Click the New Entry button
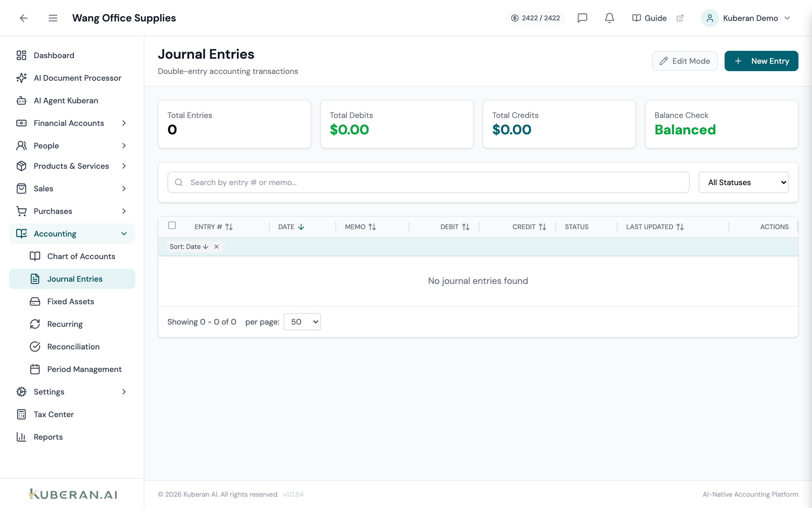 coord(761,61)
